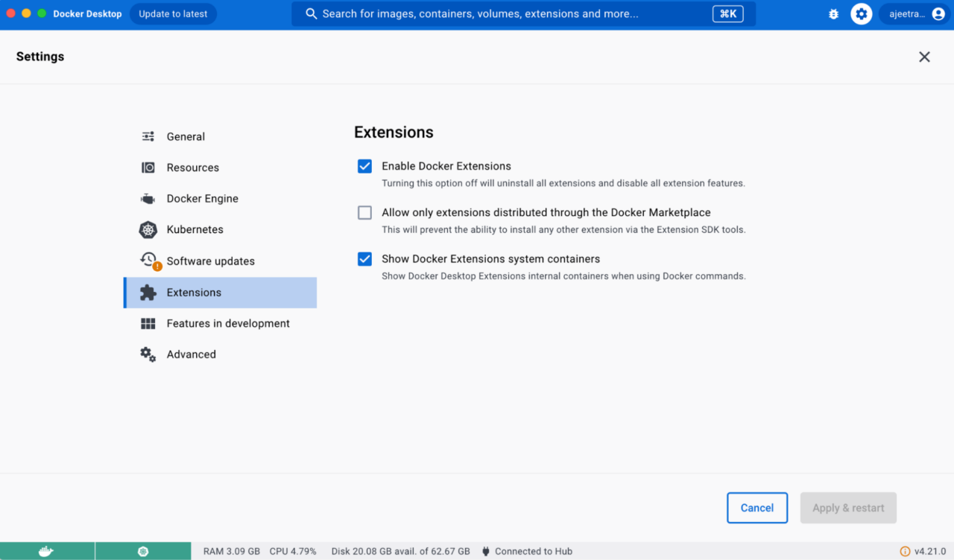Viewport: 954px width, 560px height.
Task: Select the Extensions puzzle piece icon
Action: click(x=148, y=292)
